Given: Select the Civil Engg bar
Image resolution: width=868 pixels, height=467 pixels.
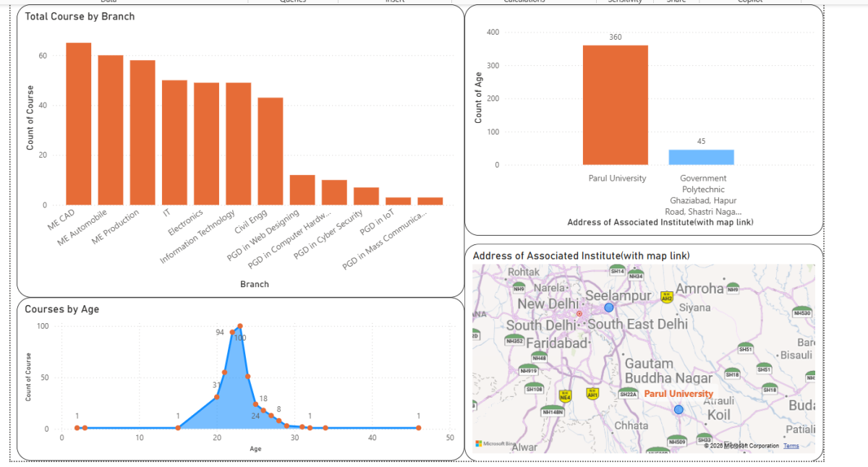Looking at the screenshot, I should (x=270, y=151).
